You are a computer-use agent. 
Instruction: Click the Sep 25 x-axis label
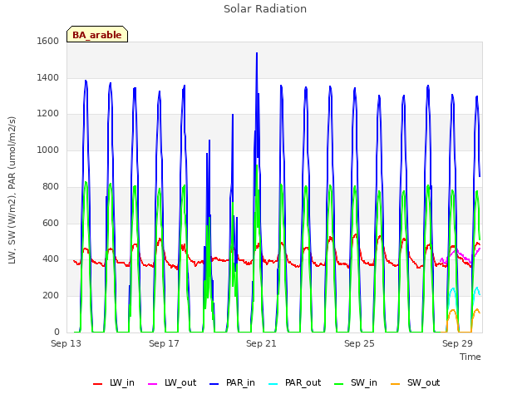(x=359, y=343)
